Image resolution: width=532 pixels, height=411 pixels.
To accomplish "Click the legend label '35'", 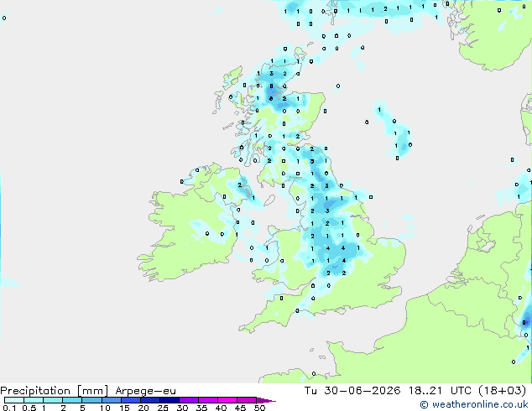I will [x=201, y=408].
